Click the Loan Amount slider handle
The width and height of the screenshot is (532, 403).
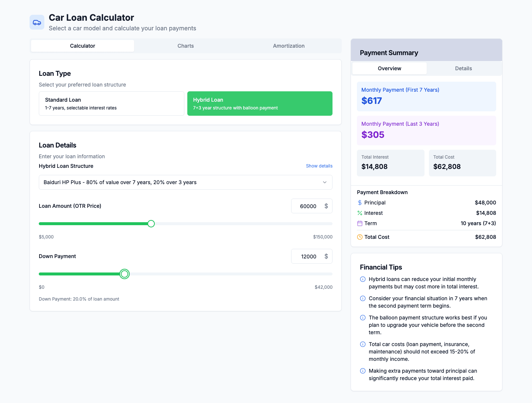pyautogui.click(x=151, y=224)
